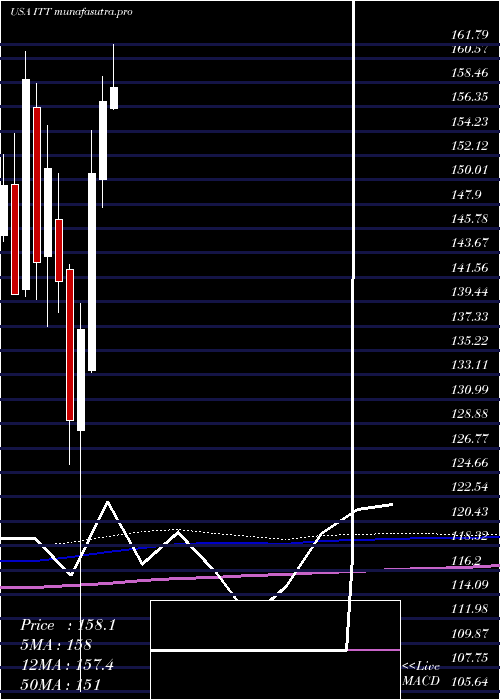Screen dimensions: 500x700
Task: Click the 107.75 price axis label
Action: pos(468,658)
